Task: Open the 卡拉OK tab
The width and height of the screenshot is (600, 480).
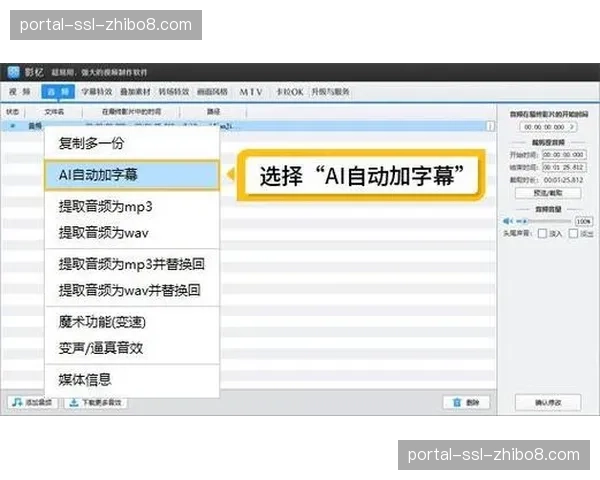Action: click(290, 92)
